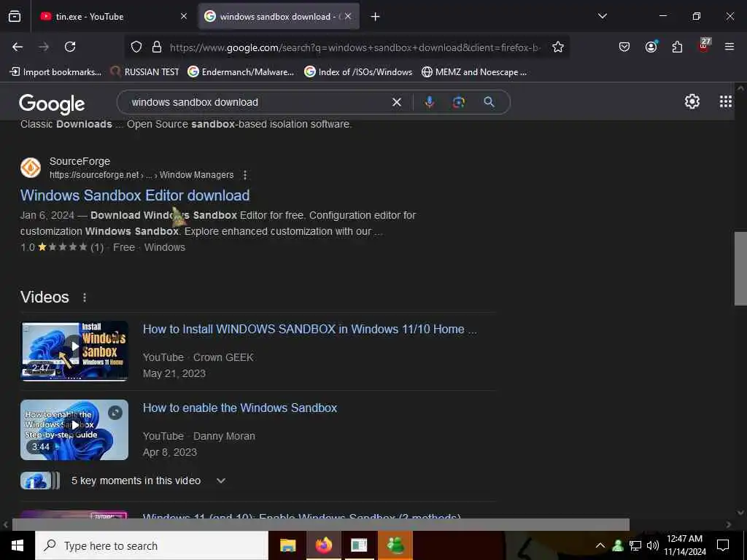Open Google quick settings gear
Image resolution: width=747 pixels, height=560 pixels.
pyautogui.click(x=692, y=101)
